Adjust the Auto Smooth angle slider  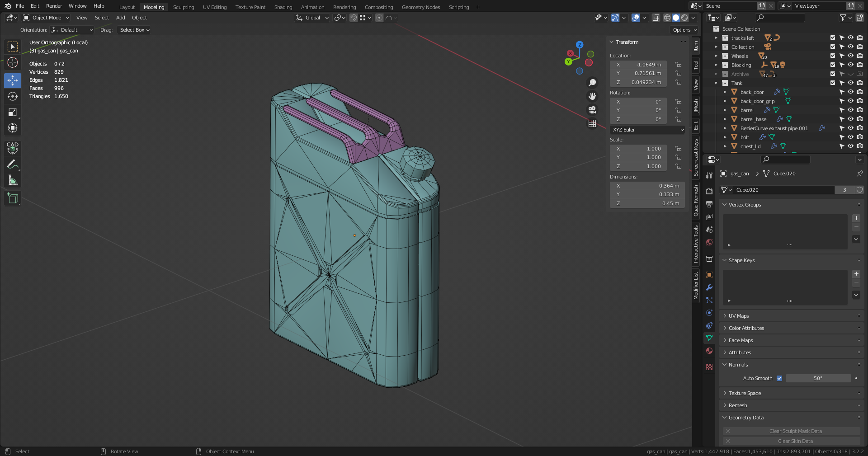(818, 378)
